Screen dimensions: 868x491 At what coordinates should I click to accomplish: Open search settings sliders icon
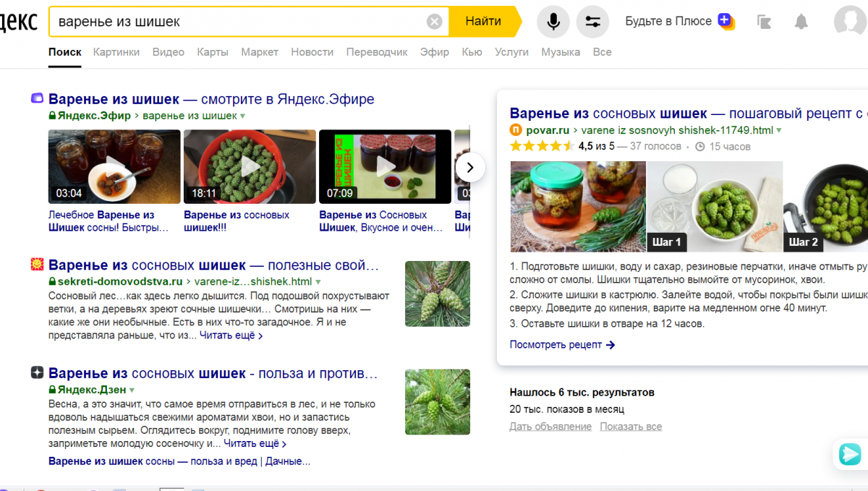[592, 22]
